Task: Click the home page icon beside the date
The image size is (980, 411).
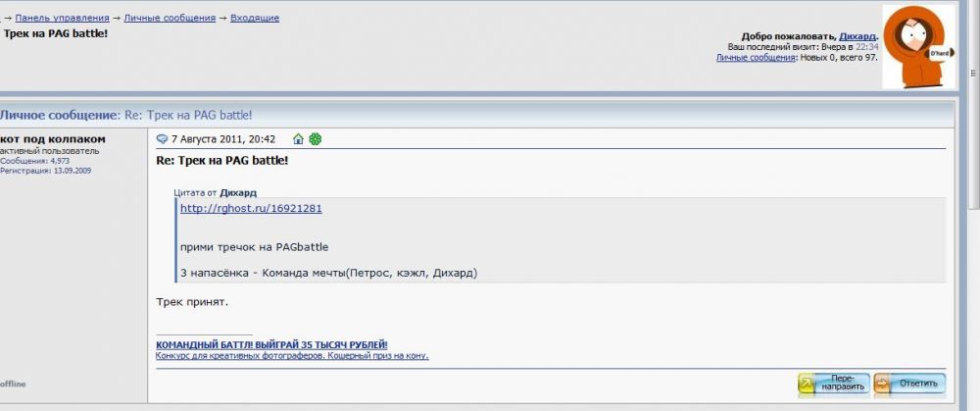Action: tap(299, 139)
